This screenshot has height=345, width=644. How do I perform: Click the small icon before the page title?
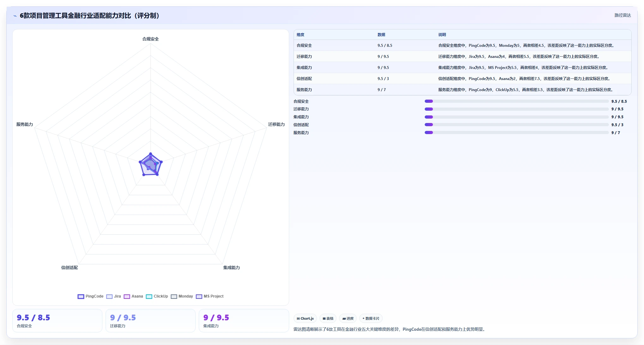click(15, 16)
